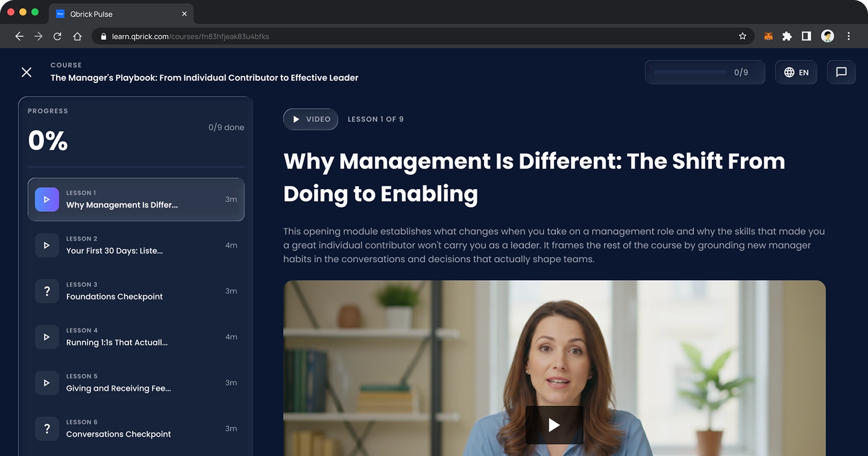
Task: Open the Conversations Checkpoint lesson
Action: pos(136,428)
